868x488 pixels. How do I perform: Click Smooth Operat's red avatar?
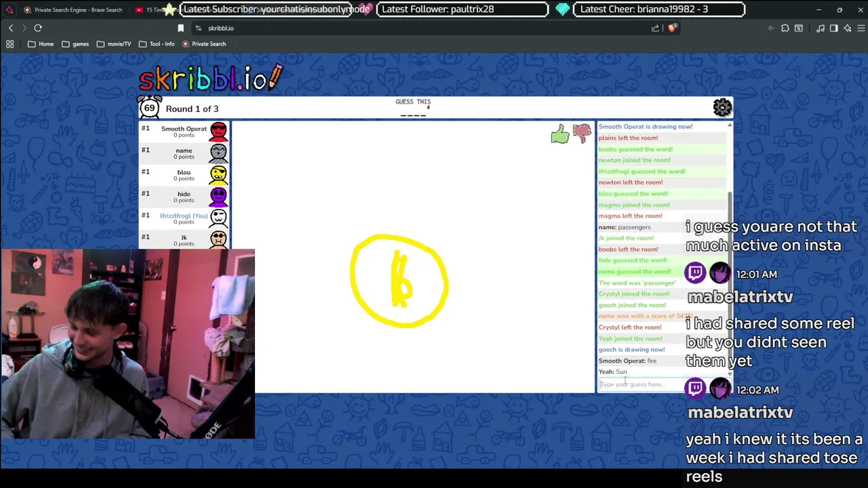[218, 131]
